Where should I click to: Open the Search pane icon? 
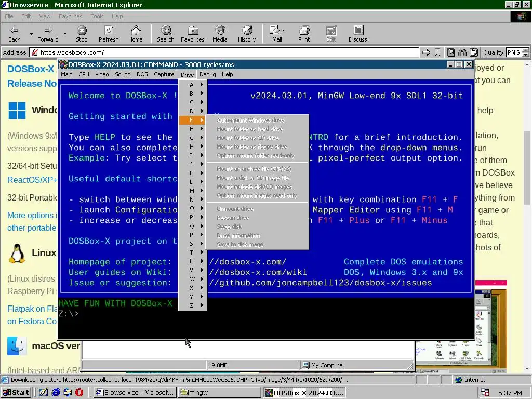click(x=166, y=34)
